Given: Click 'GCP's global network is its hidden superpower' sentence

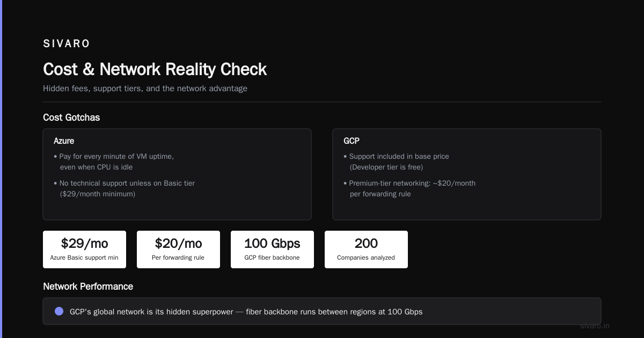Looking at the screenshot, I should [246, 312].
